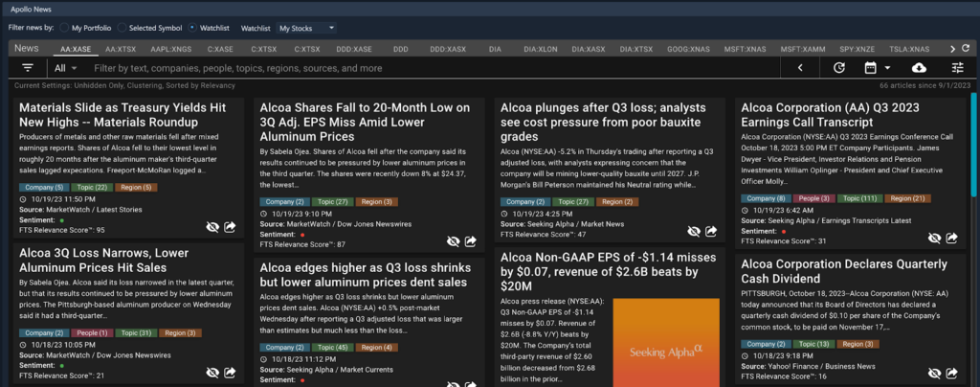Click the back chevron in news toolbar
Image resolution: width=980 pixels, height=387 pixels.
pos(800,67)
